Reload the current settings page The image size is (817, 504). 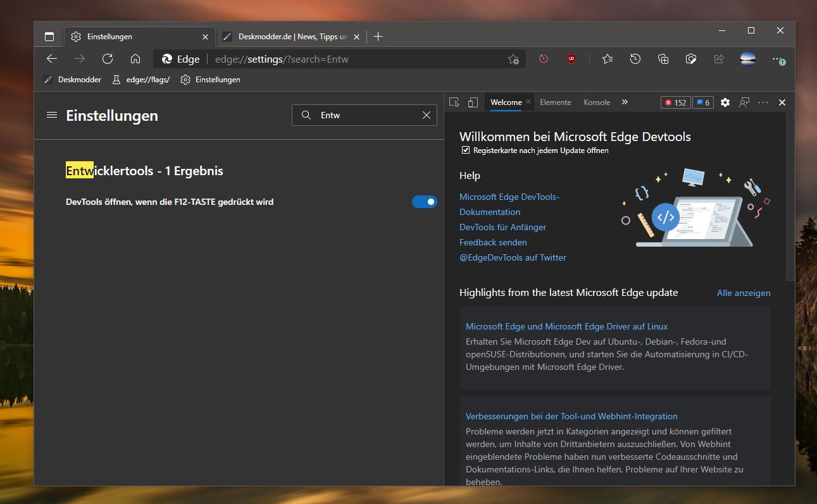[x=108, y=59]
